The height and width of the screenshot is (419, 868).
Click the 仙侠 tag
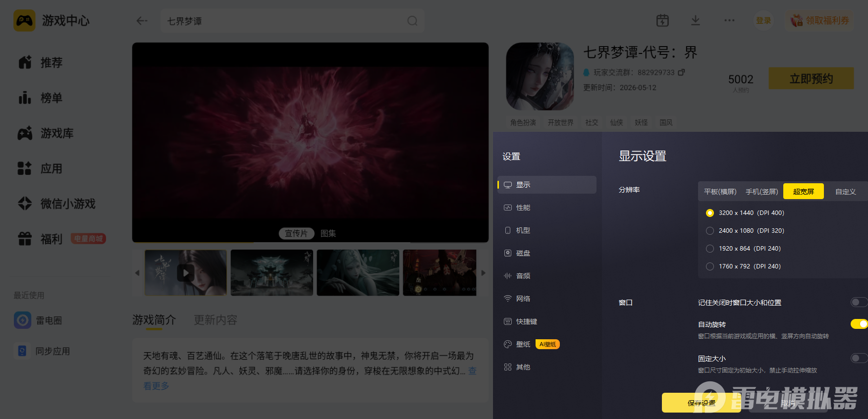(x=616, y=122)
